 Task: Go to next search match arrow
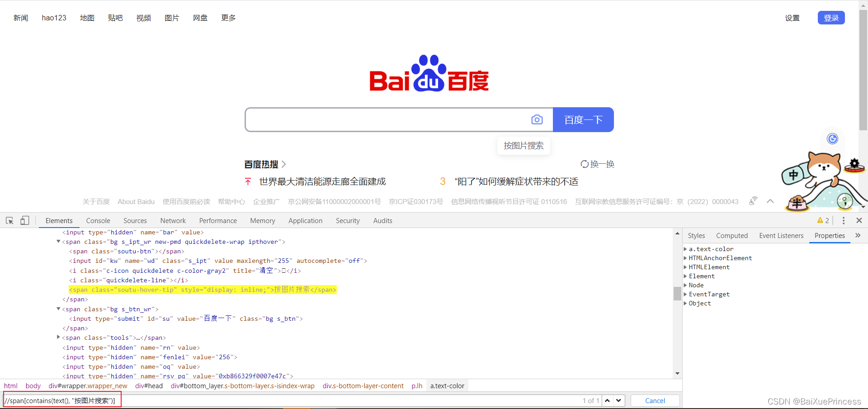pos(619,400)
